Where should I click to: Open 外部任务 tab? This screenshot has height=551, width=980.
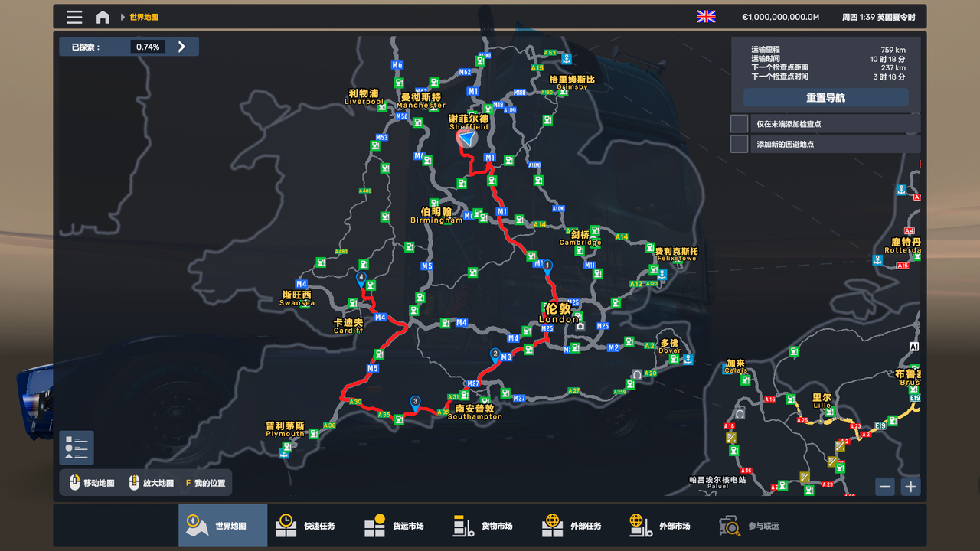(577, 526)
